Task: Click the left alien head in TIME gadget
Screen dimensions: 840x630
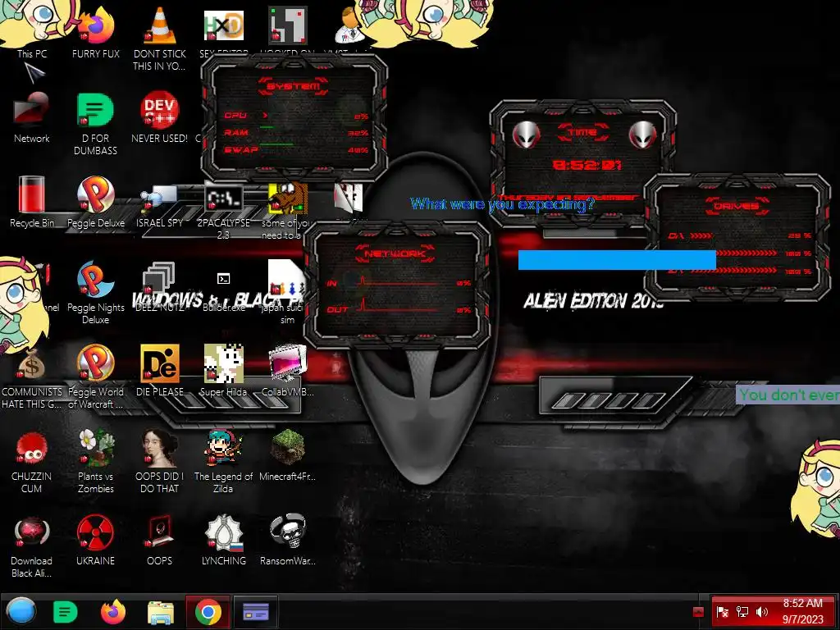Action: 526,135
